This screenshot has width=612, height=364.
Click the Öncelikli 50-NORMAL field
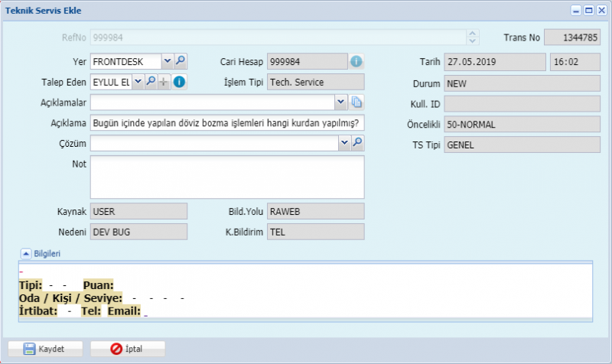522,125
